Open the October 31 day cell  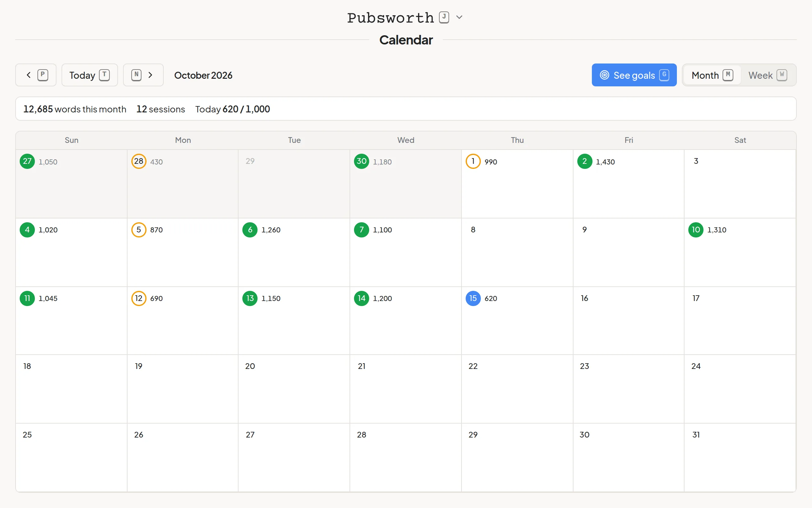pos(740,458)
